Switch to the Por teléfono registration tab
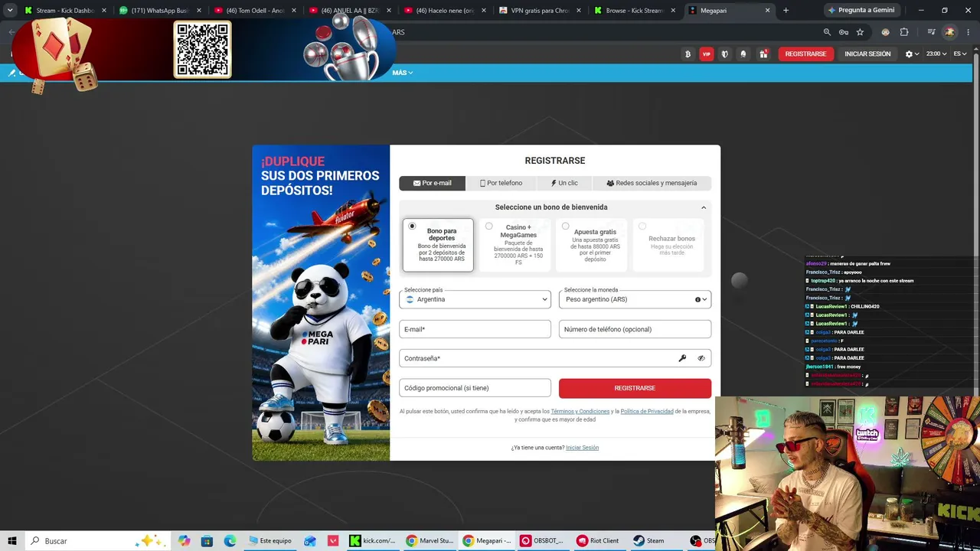980x551 pixels. click(501, 183)
